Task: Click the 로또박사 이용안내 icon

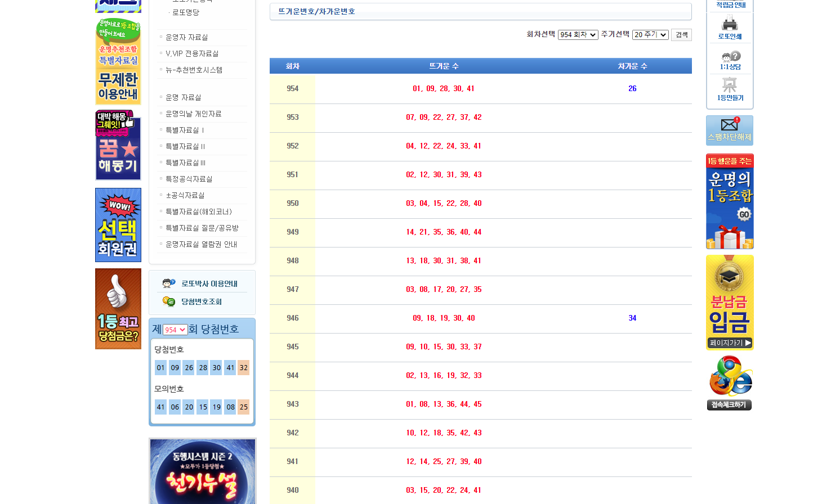Action: [169, 283]
